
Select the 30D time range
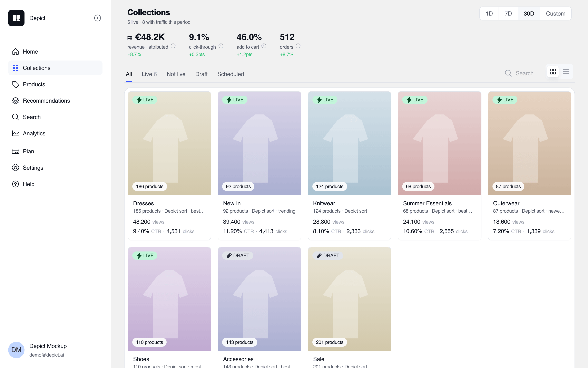point(529,14)
